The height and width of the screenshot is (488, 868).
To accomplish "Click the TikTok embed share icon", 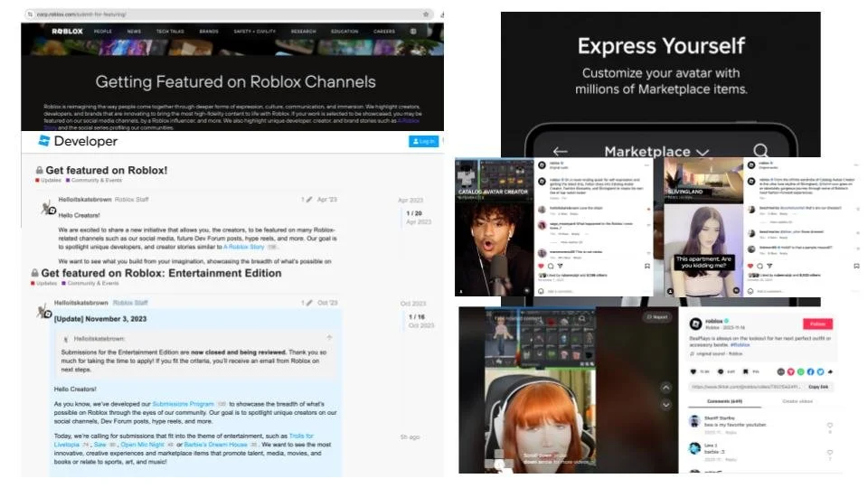I will (x=780, y=371).
